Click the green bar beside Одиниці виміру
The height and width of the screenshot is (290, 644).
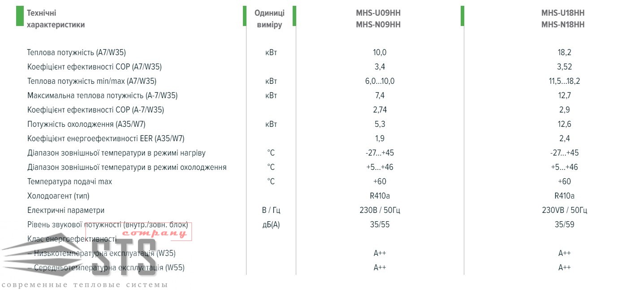click(244, 16)
